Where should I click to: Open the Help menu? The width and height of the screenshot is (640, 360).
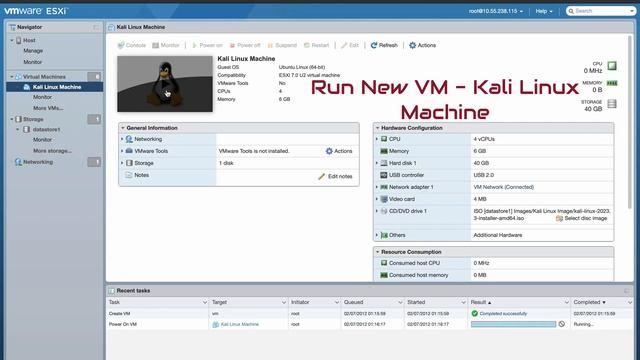click(544, 11)
